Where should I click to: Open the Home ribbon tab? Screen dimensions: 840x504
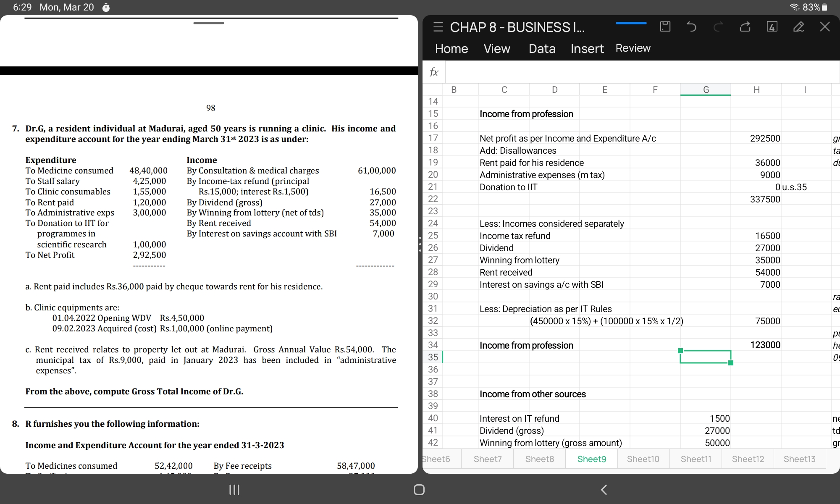point(451,49)
